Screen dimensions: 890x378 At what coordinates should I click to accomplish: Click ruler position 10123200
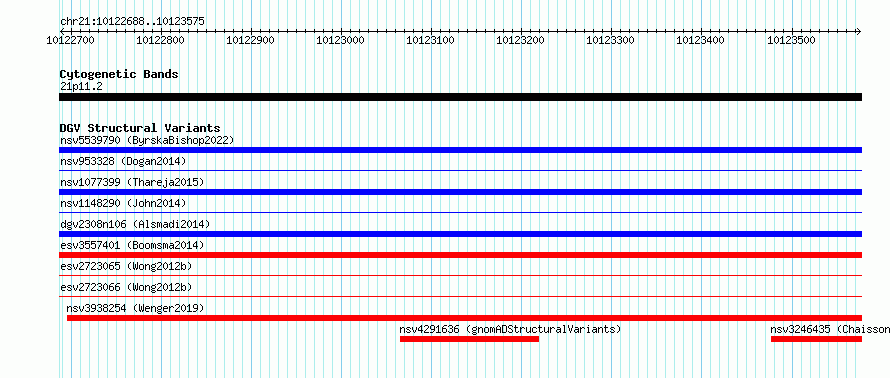click(521, 40)
